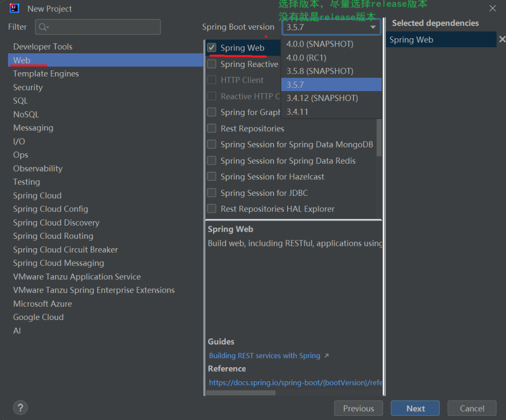
Task: Check the Spring for GraphQL checkbox
Action: 212,112
